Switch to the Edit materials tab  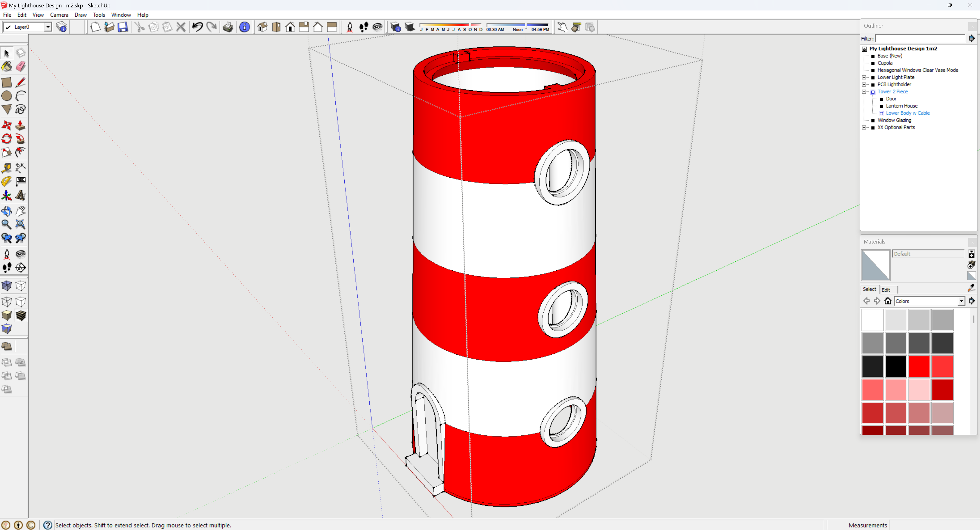pyautogui.click(x=886, y=290)
